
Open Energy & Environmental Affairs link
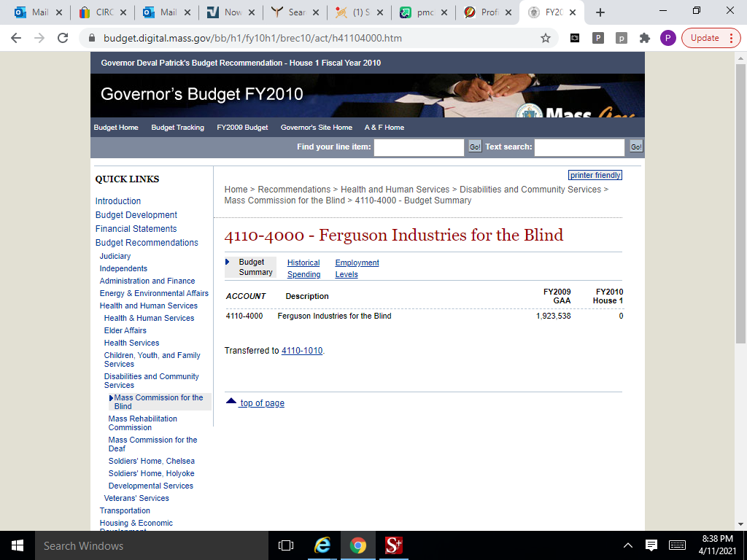[154, 293]
